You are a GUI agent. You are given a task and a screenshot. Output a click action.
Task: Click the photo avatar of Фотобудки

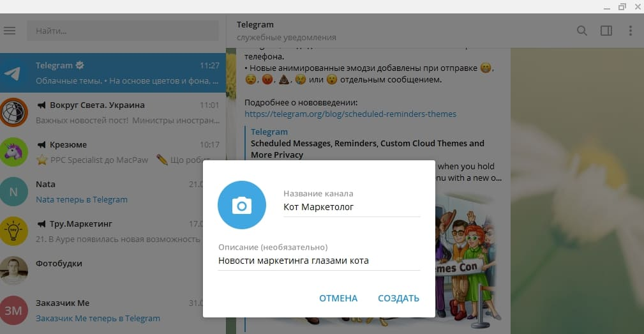point(13,270)
